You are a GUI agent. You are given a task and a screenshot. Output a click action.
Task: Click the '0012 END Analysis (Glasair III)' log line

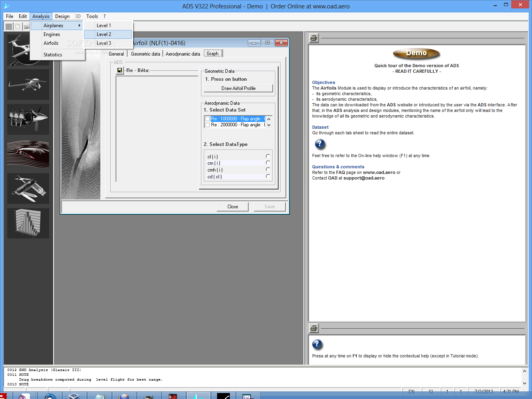(44, 370)
